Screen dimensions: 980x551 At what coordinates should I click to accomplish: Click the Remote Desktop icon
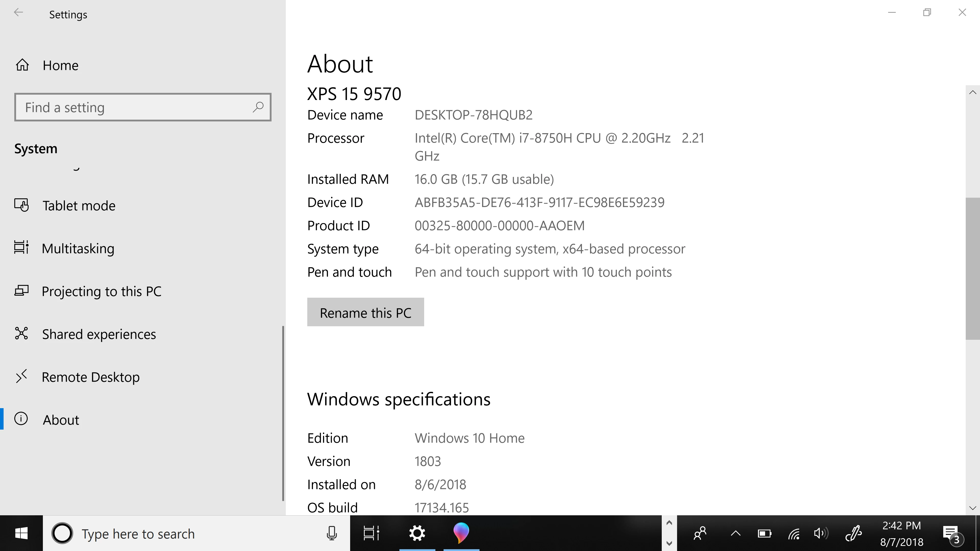coord(21,377)
